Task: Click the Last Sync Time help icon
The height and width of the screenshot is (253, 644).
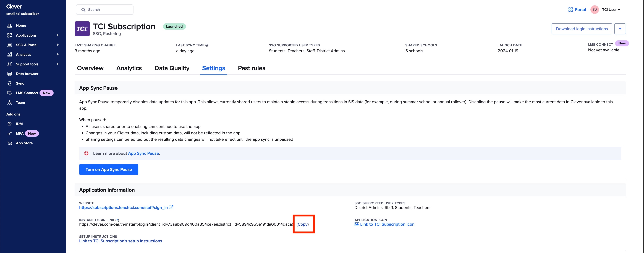Action: [x=207, y=45]
